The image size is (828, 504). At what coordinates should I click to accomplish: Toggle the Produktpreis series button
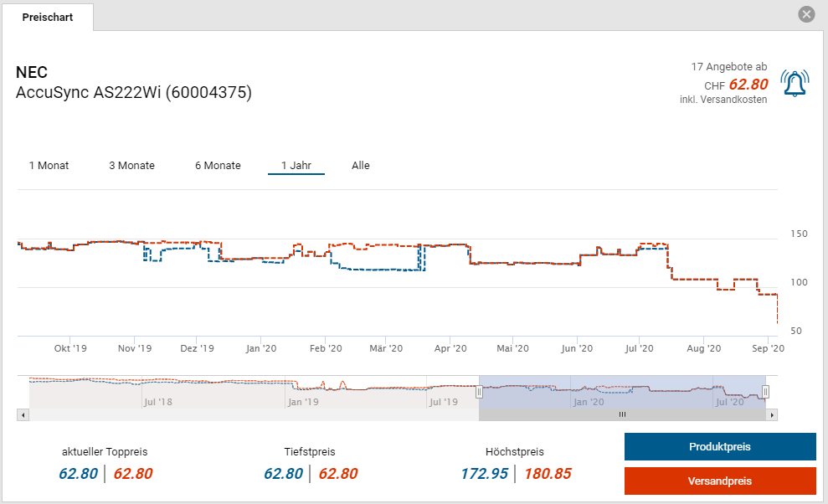pyautogui.click(x=719, y=447)
